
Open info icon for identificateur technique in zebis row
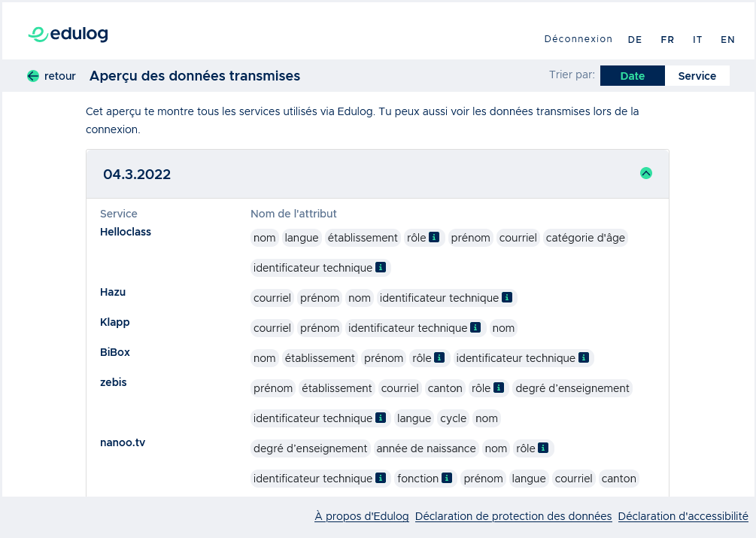(381, 418)
